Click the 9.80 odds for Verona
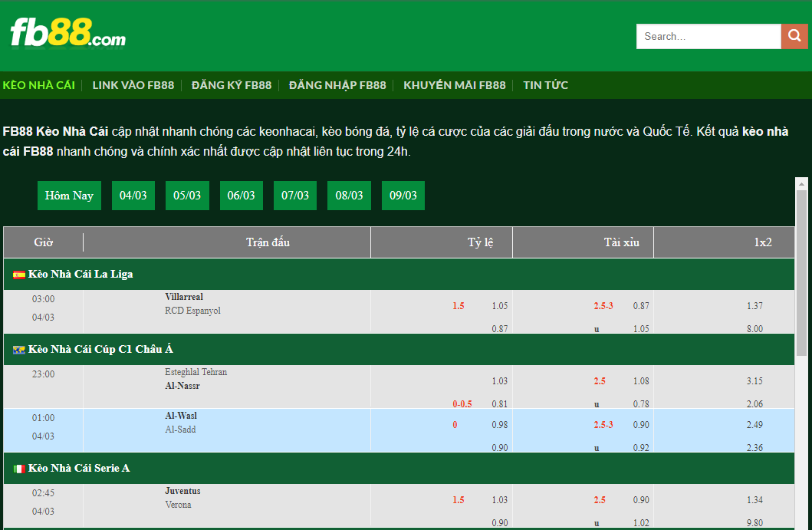 [754, 523]
